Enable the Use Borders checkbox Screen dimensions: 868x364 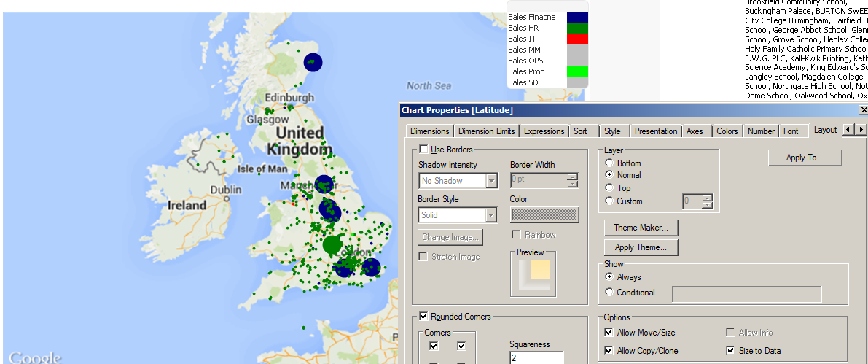tap(424, 150)
